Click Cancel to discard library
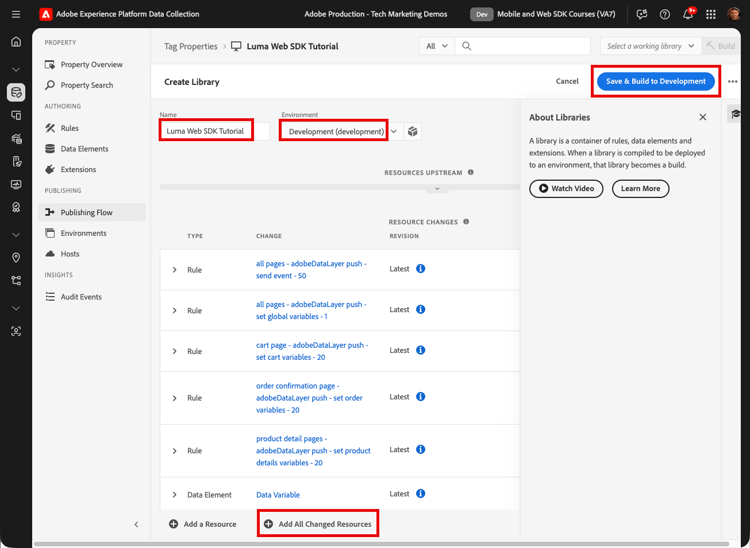Screen dimensions: 750x548 pos(567,81)
